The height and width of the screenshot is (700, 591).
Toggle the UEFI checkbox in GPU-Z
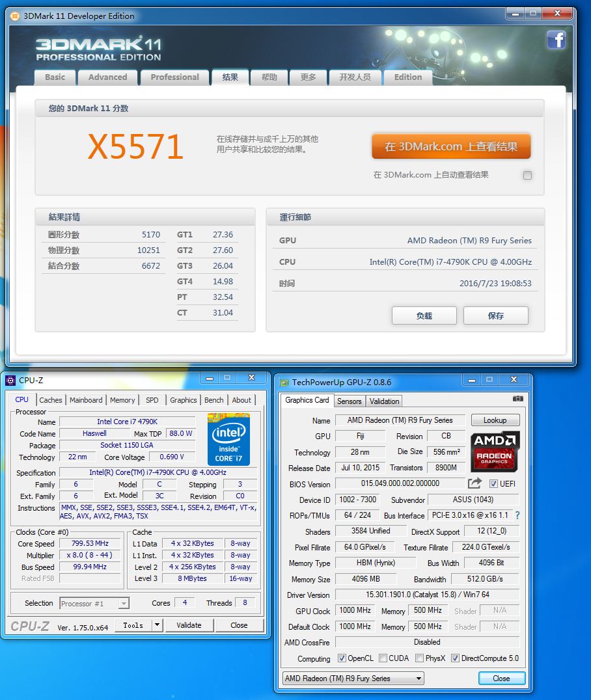493,483
